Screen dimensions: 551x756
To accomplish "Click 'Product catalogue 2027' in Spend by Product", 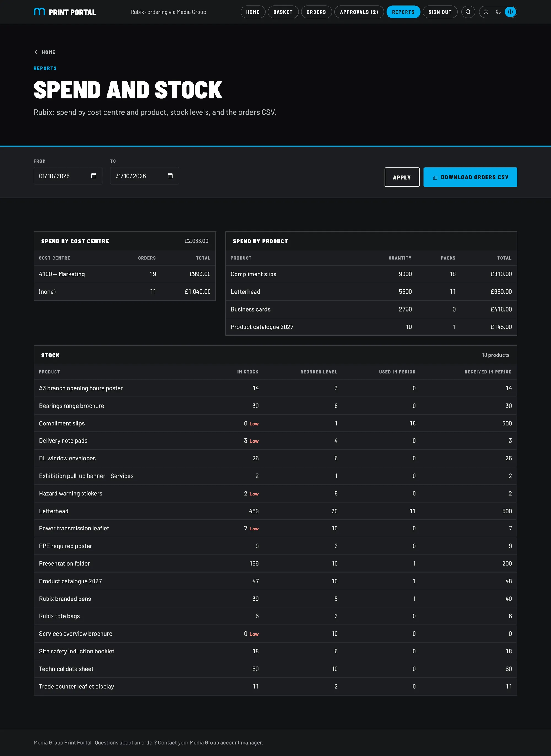I will point(262,327).
